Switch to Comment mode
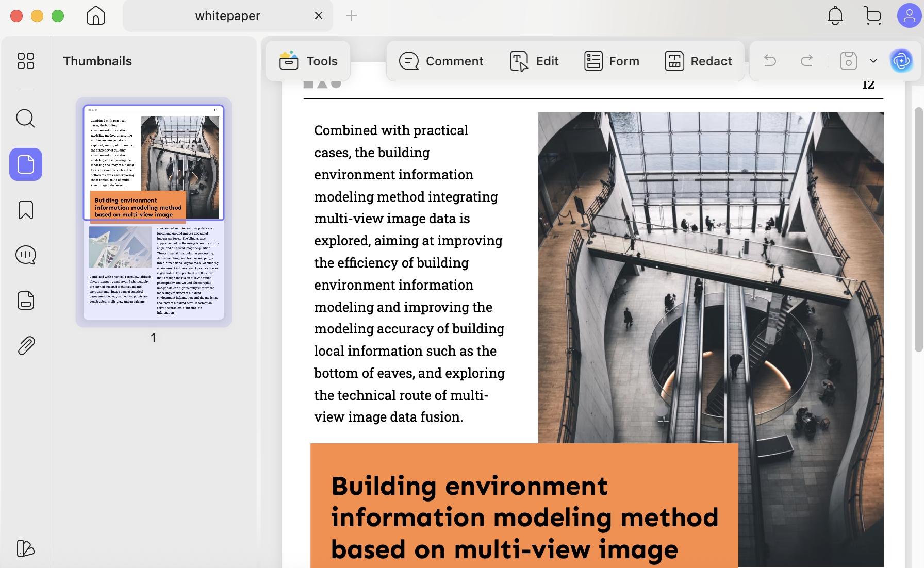This screenshot has width=924, height=568. pyautogui.click(x=441, y=61)
